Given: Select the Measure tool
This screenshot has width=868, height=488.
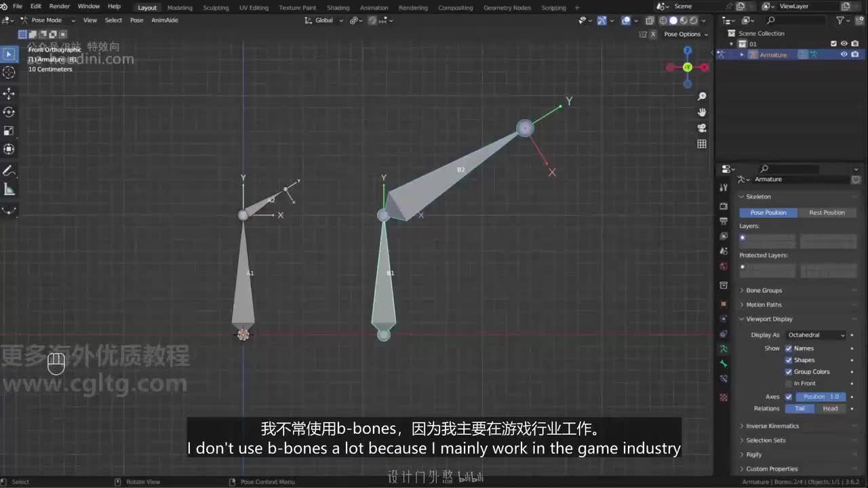Looking at the screenshot, I should [x=9, y=189].
